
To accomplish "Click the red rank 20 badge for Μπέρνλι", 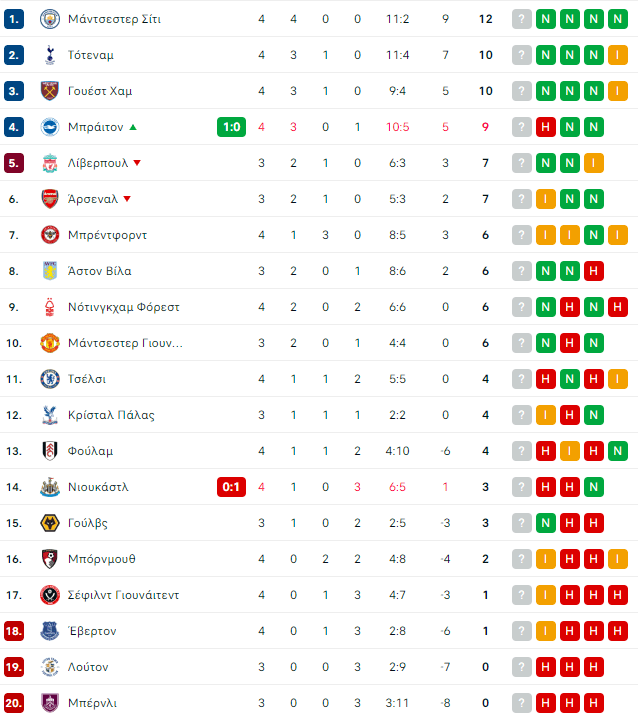I will 14,703.
